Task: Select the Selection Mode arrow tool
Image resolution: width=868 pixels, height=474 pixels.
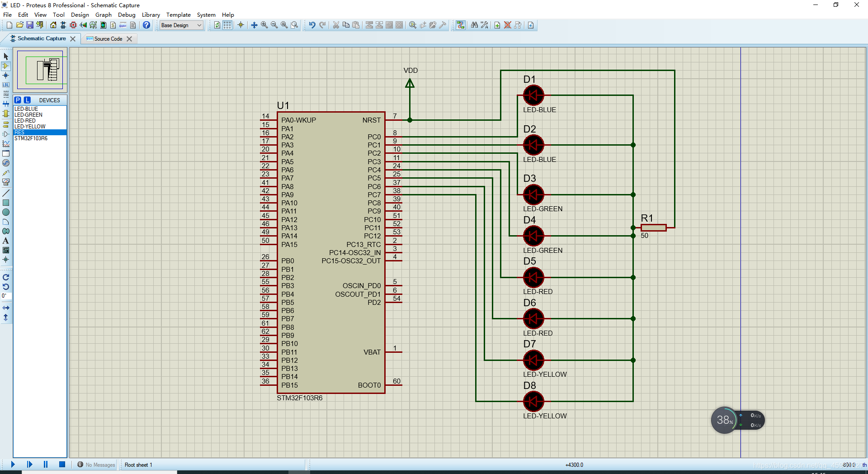Action: [6, 57]
